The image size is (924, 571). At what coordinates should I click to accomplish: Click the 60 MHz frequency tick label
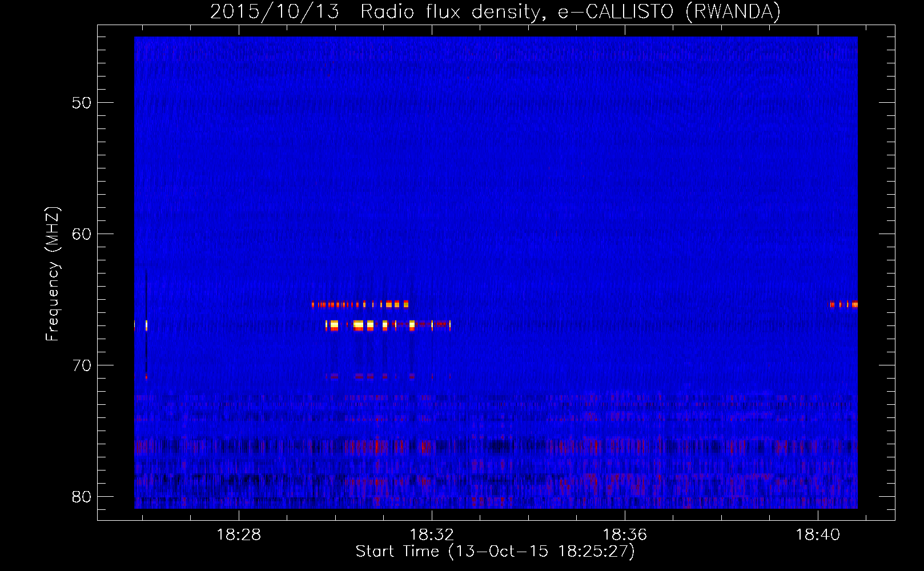[x=82, y=234]
